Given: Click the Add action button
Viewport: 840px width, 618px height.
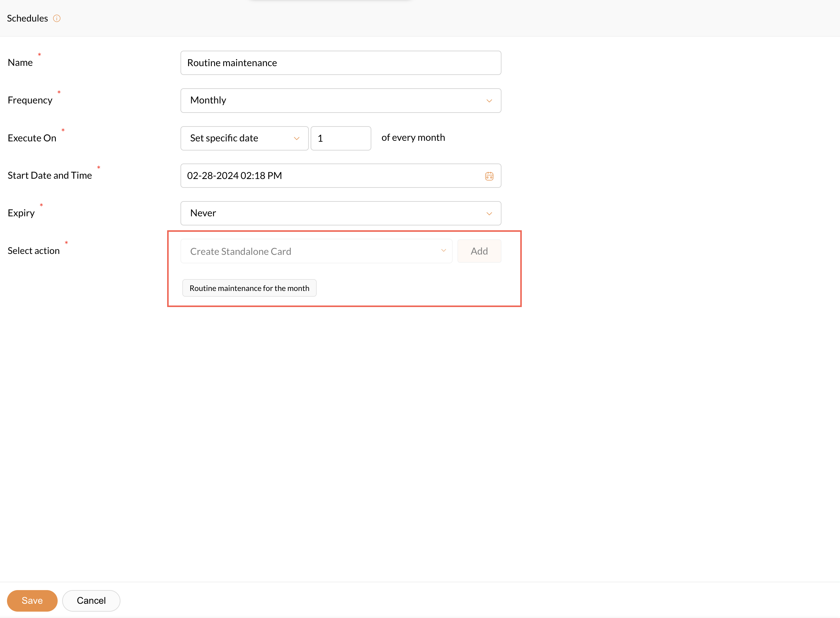Looking at the screenshot, I should [479, 251].
